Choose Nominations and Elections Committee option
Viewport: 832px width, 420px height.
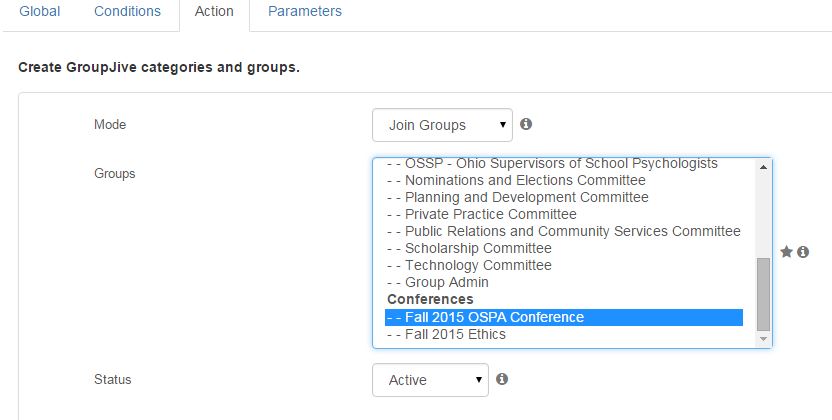point(564,180)
